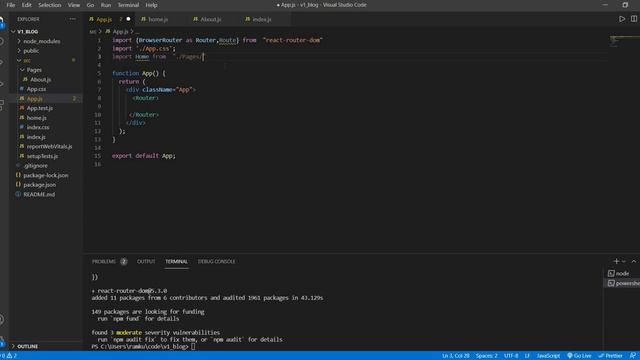Collapse the Pages folder

(34, 70)
